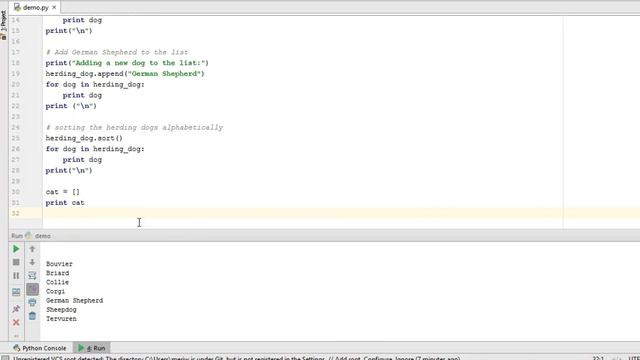This screenshot has width=640, height=360.
Task: Click "Tervuren" in the run output
Action: pos(61,319)
